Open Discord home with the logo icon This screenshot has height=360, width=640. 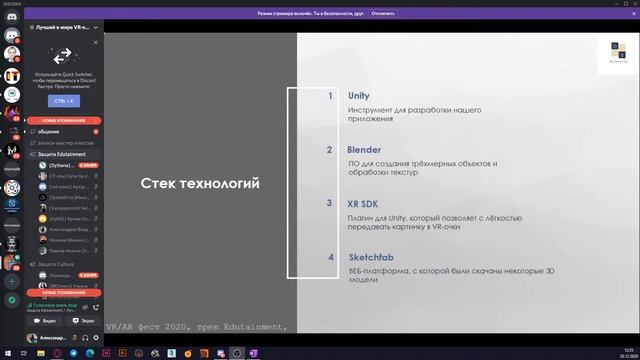12,17
